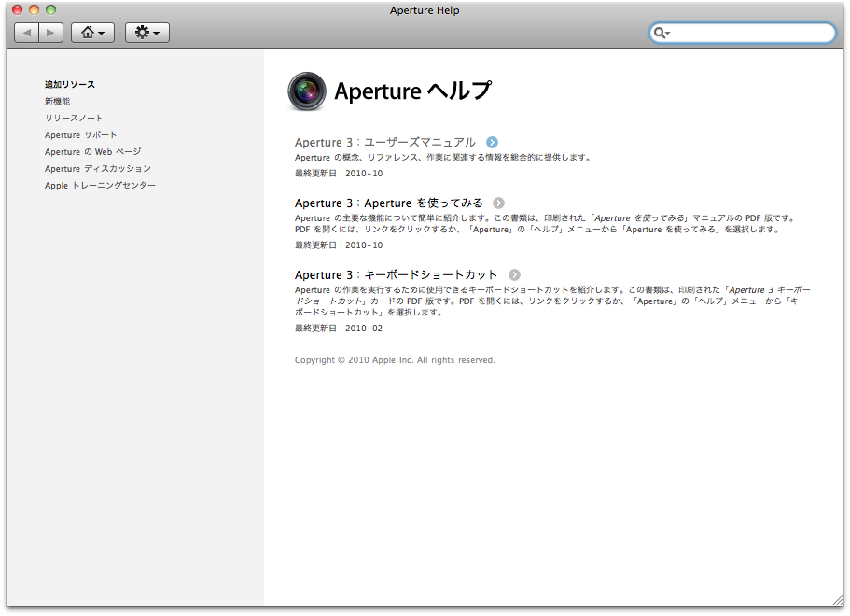The height and width of the screenshot is (616, 850).
Task: Click gray arrow beside キーボードショートカット
Action: pos(514,275)
